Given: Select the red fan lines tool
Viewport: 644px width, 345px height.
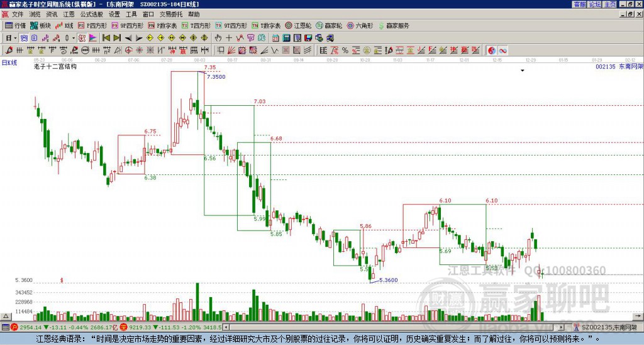Looking at the screenshot, I should pyautogui.click(x=231, y=50).
